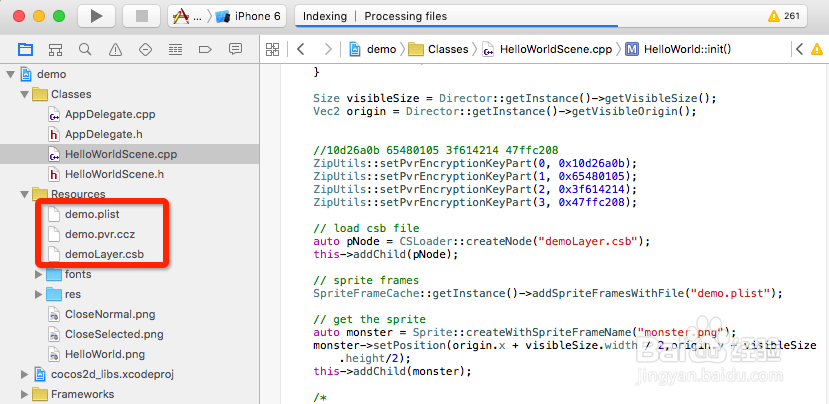This screenshot has width=829, height=404.
Task: Show the Issue navigator warning icon
Action: pyautogui.click(x=116, y=49)
